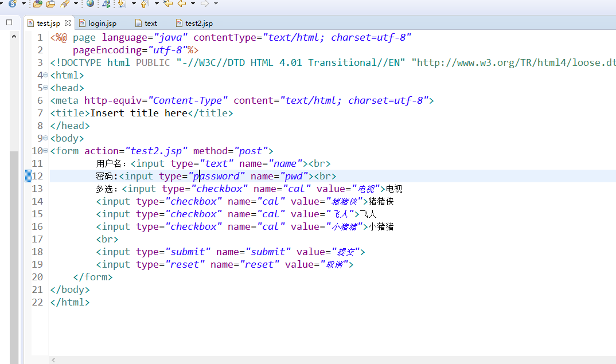Click the <br> tag on line 17

[107, 239]
